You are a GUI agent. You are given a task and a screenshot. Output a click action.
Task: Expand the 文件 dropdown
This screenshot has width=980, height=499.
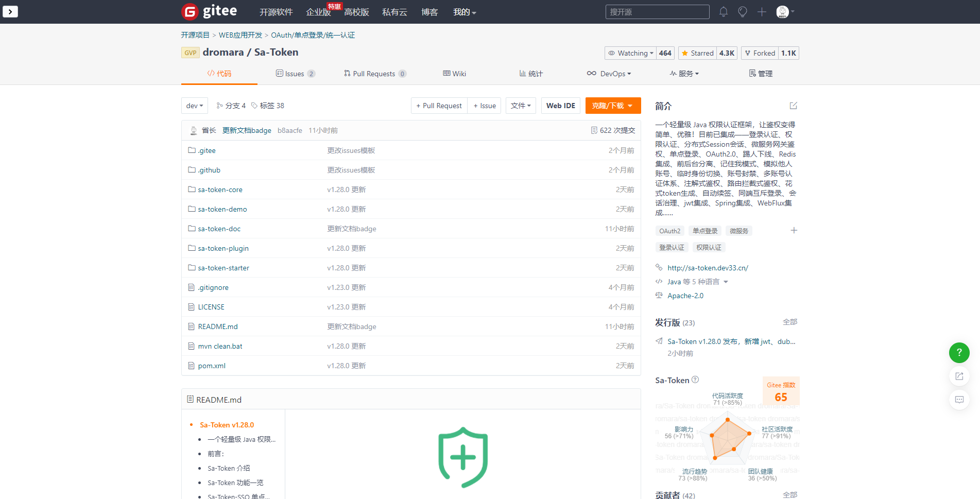[521, 106]
